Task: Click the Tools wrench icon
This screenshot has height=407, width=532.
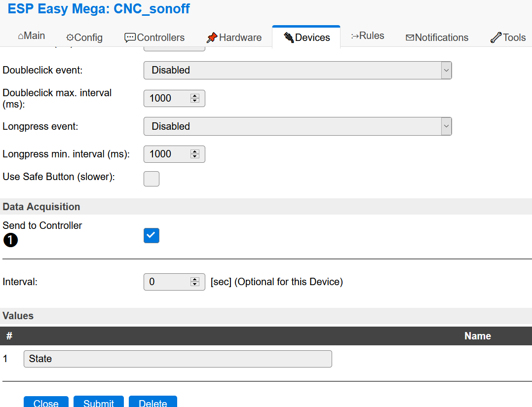Action: coord(495,37)
